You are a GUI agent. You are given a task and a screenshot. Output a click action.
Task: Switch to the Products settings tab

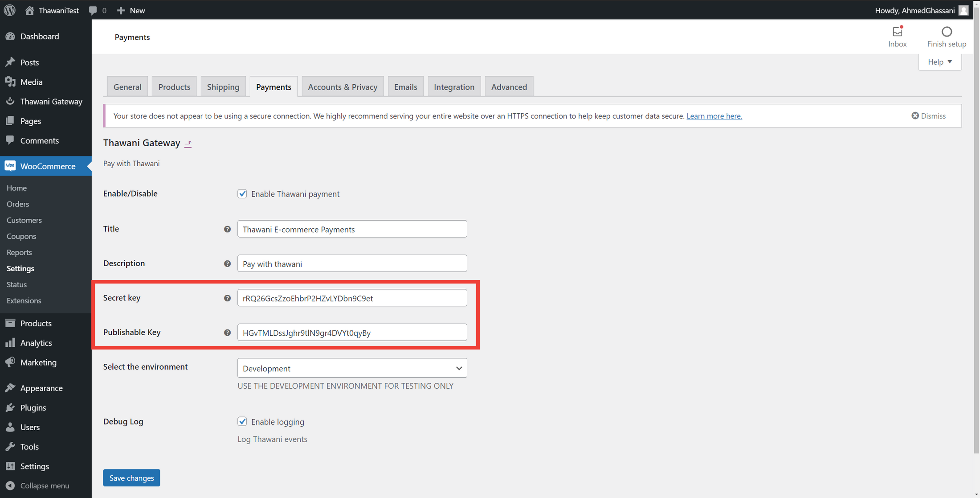[x=174, y=87]
